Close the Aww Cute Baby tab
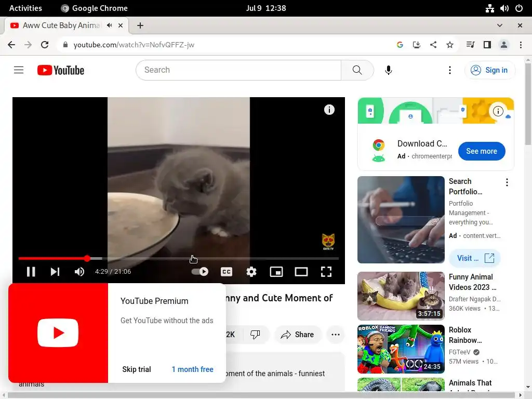 [x=121, y=25]
